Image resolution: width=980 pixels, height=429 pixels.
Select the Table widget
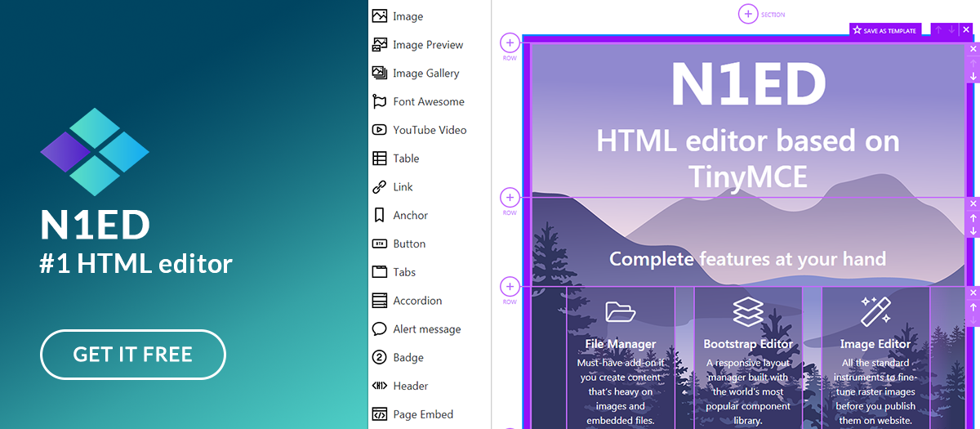tap(405, 159)
